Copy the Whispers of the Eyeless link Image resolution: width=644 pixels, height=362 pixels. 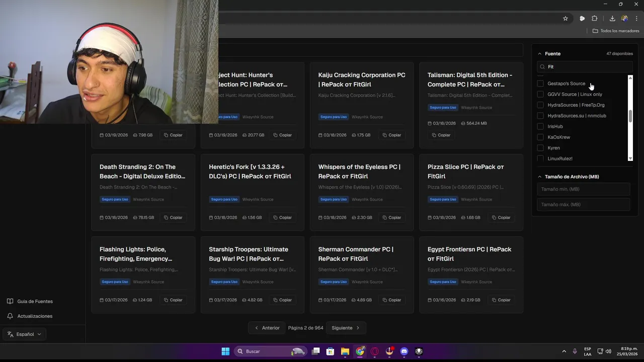point(391,218)
